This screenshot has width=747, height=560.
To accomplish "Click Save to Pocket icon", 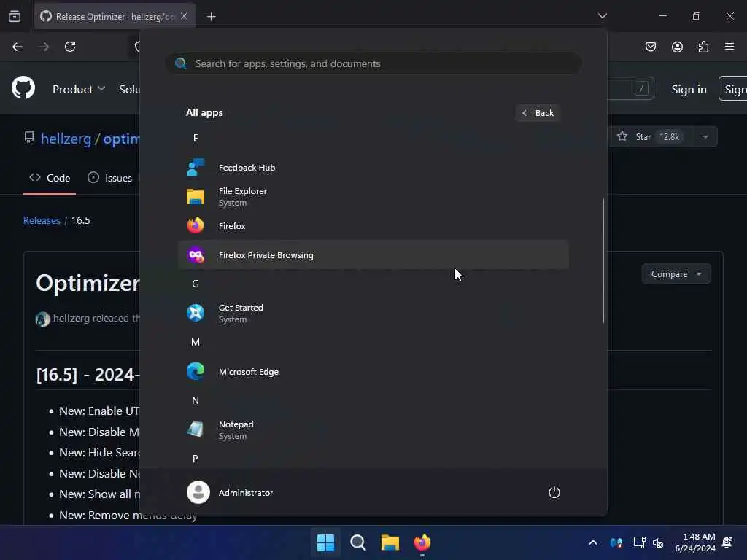I will [x=651, y=47].
